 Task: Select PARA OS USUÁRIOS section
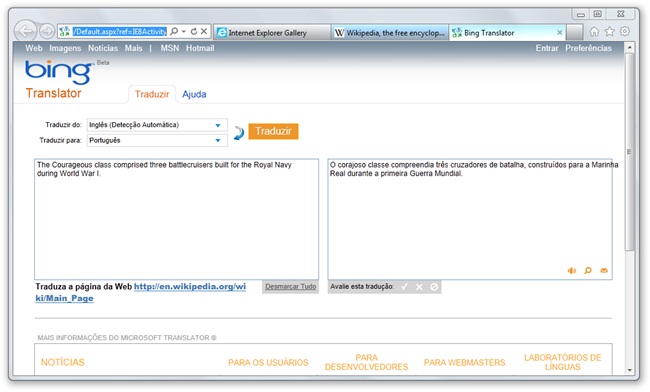(268, 363)
